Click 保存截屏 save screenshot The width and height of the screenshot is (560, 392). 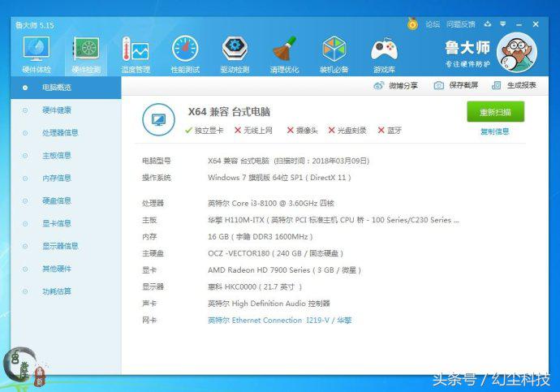[x=456, y=85]
